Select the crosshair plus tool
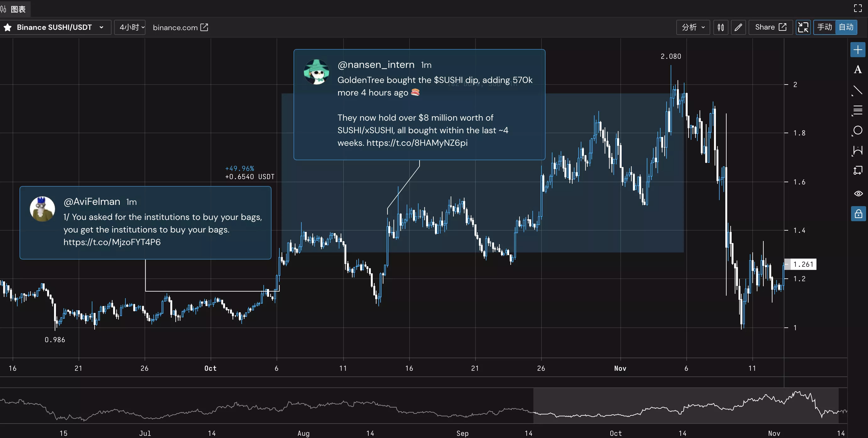This screenshot has width=868, height=438. click(858, 50)
